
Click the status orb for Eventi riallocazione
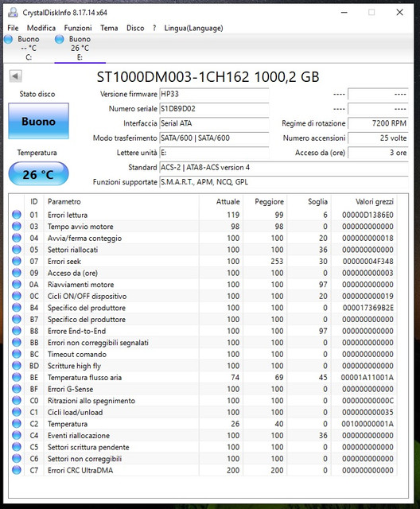17,435
